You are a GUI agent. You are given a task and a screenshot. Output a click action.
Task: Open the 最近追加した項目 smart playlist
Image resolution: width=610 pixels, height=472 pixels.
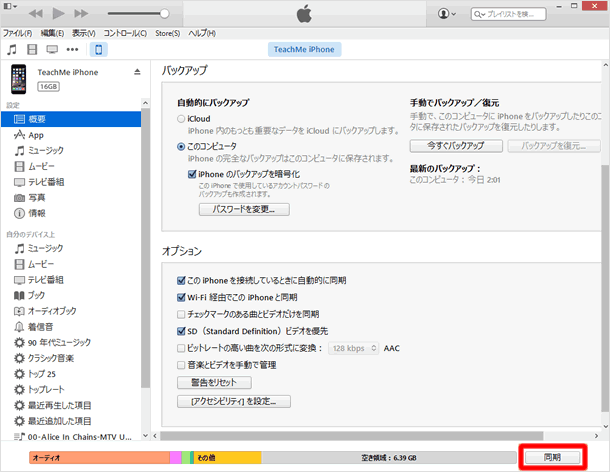point(71,421)
